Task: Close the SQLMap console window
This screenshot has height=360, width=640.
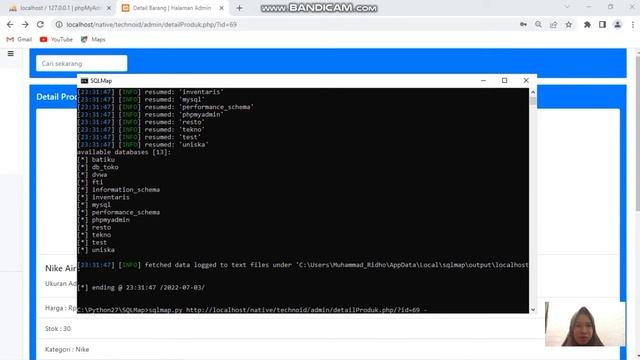Action: coord(526,81)
